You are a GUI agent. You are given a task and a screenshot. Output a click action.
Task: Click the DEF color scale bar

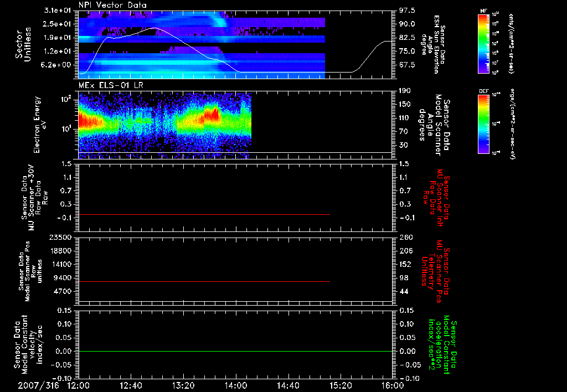coord(483,124)
